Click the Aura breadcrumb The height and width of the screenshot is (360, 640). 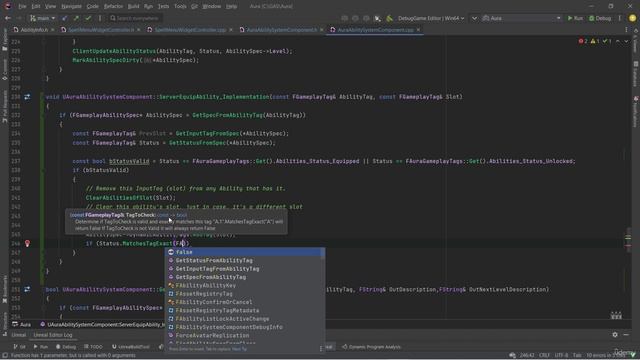click(x=22, y=324)
